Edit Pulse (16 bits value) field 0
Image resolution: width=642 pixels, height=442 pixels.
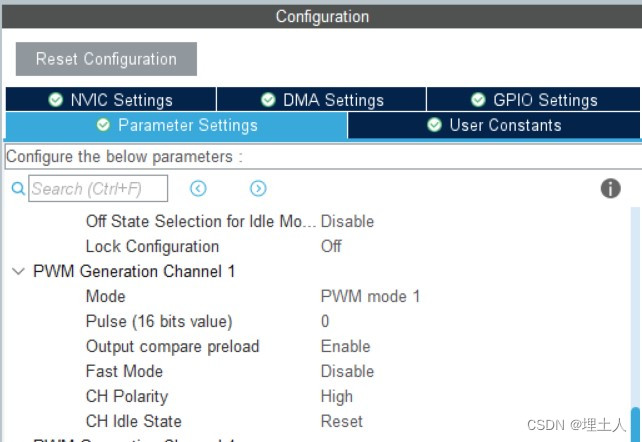(x=325, y=321)
